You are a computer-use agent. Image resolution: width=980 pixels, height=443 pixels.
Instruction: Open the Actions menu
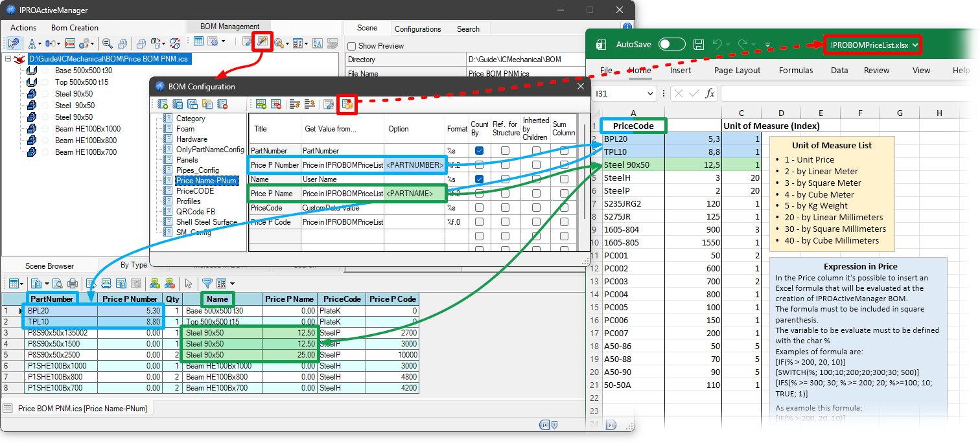[x=23, y=27]
